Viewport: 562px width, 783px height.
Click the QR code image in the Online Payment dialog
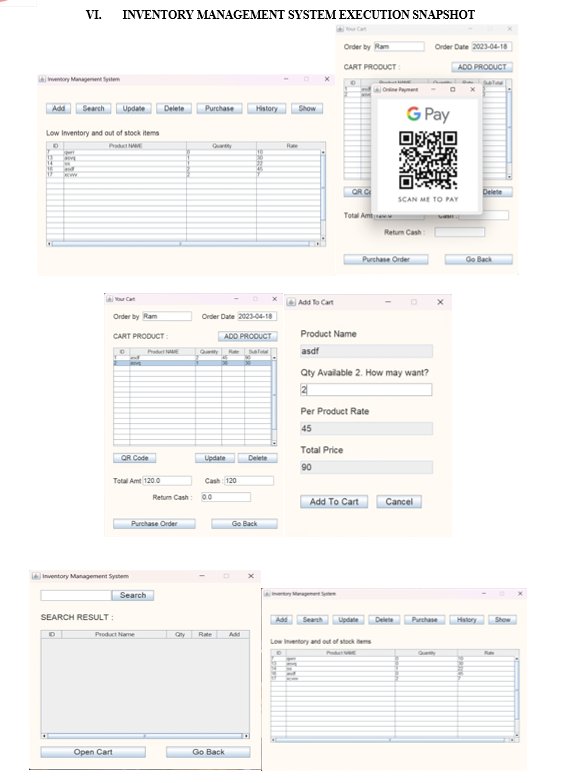pyautogui.click(x=428, y=160)
